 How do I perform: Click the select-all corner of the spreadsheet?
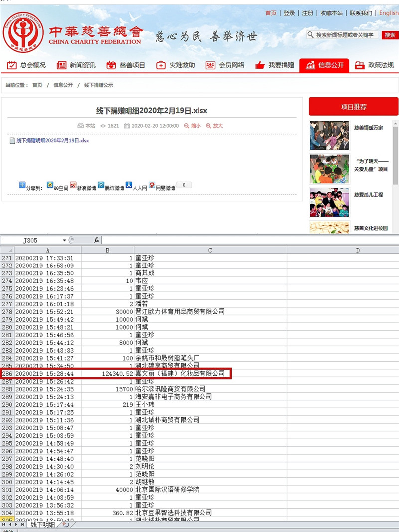click(7, 250)
